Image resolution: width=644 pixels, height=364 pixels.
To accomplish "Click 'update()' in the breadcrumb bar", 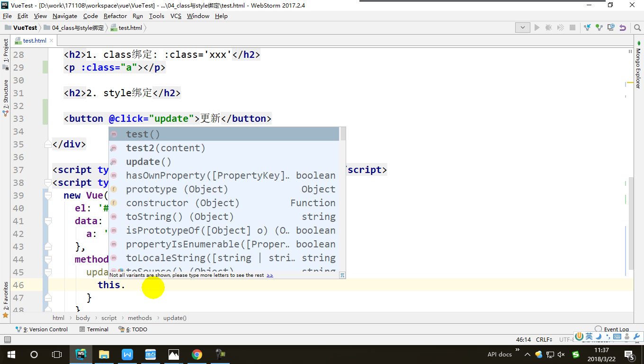I will [x=175, y=318].
